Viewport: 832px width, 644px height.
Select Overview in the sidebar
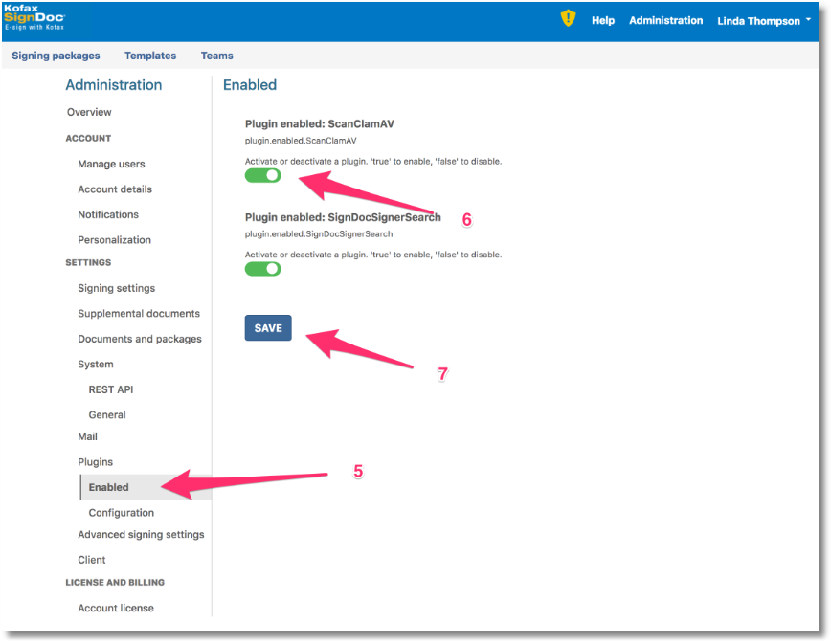89,113
